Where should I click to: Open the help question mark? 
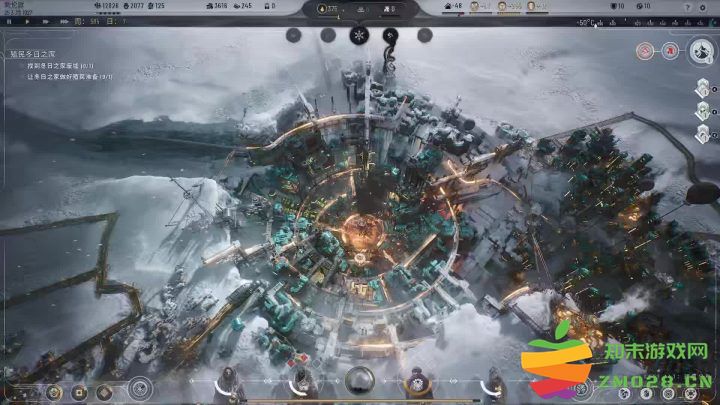687,7
